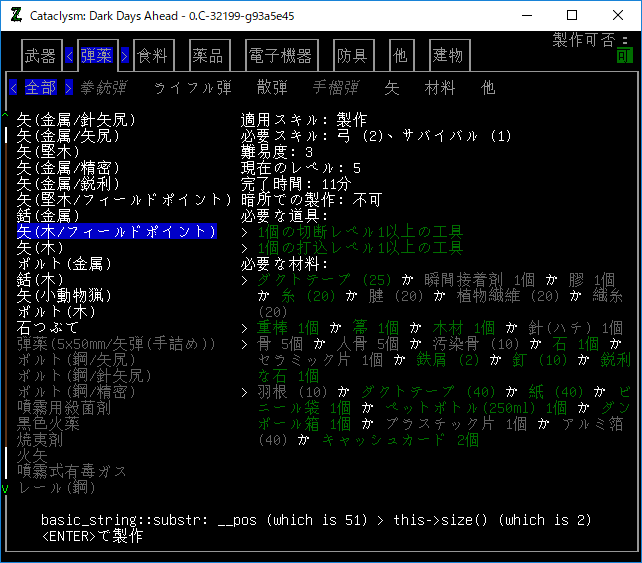The image size is (642, 563).
Task: Choose the 黒色火薬 recipe
Action: coord(48,424)
